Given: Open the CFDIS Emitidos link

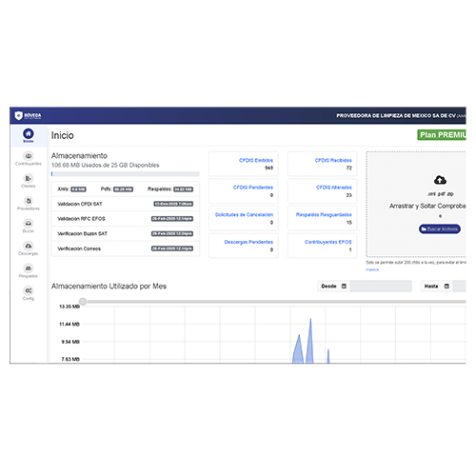Looking at the screenshot, I should click(256, 160).
